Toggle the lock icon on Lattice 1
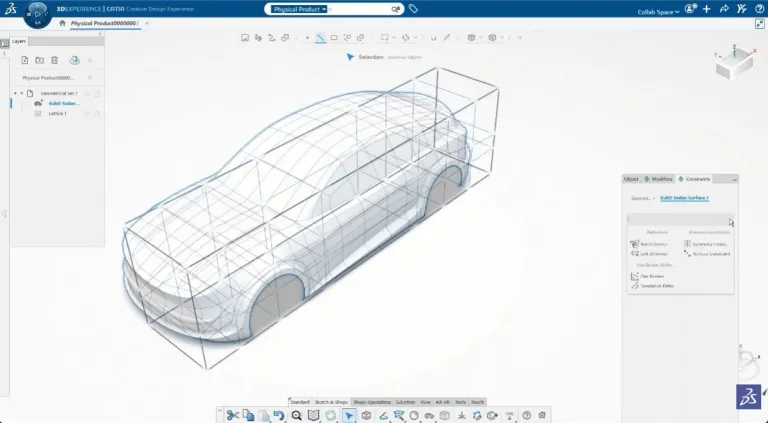Viewport: 768px width, 423px height. (x=96, y=114)
